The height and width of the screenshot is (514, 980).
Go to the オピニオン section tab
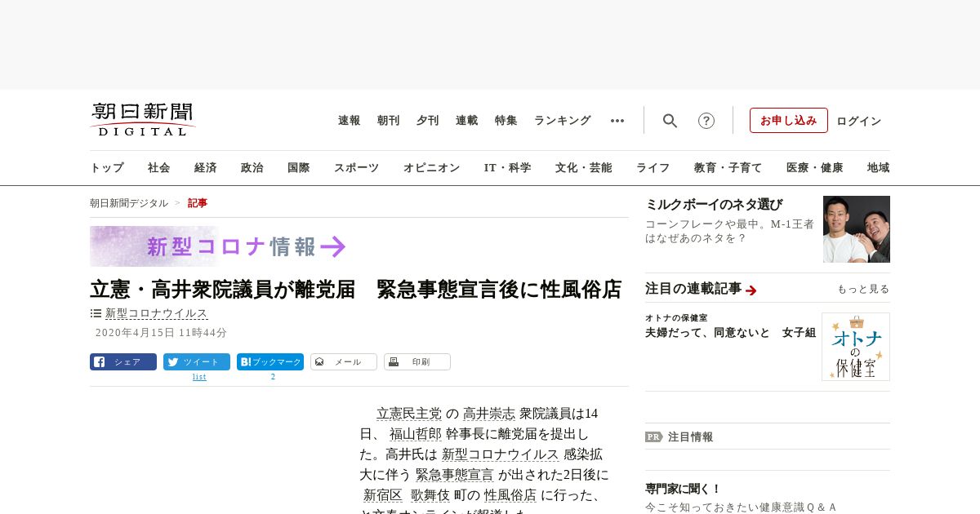point(431,168)
